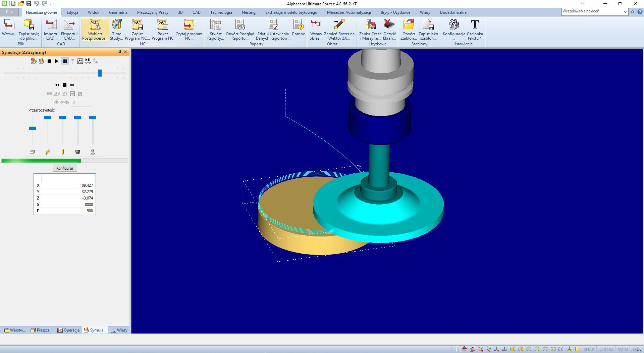Switch to the Więzy panel tab
Screen dimensions: 644x353
[x=119, y=330]
